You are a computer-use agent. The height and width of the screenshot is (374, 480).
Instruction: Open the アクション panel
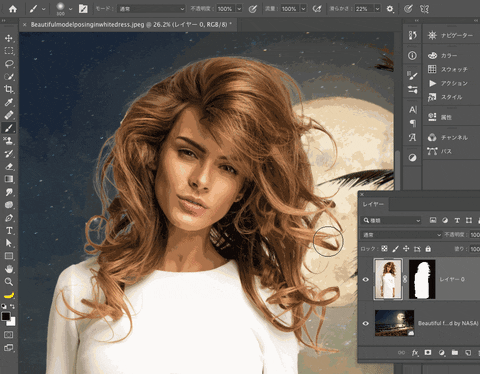tap(448, 83)
